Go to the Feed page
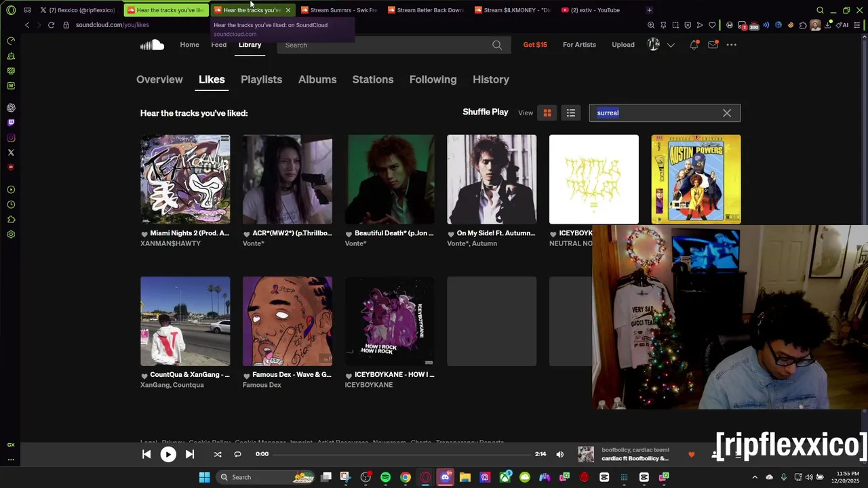This screenshot has height=488, width=868. (218, 45)
